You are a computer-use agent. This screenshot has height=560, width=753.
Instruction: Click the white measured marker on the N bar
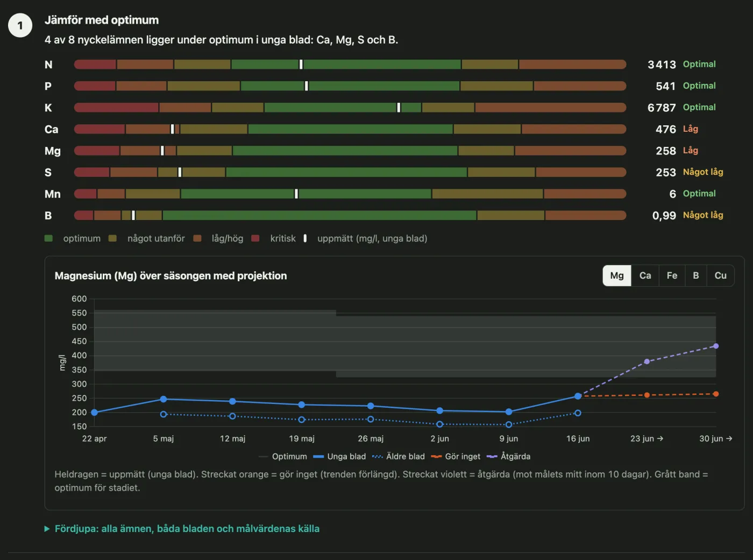tap(301, 65)
